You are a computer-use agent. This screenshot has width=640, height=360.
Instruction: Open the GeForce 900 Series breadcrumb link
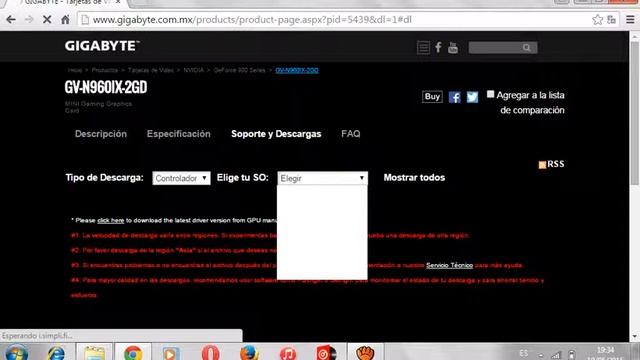pyautogui.click(x=239, y=70)
